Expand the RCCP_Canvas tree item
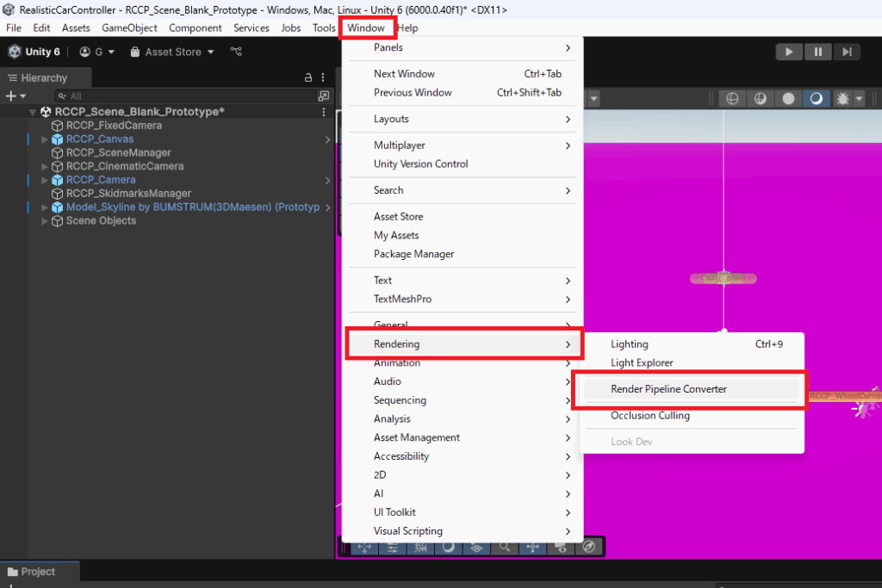This screenshot has width=882, height=588. point(45,139)
